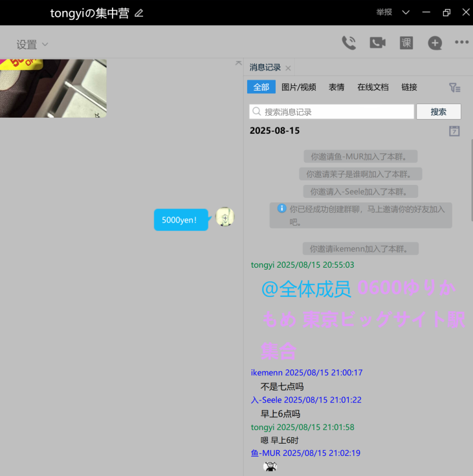Open more options ellipsis menu
The image size is (473, 476).
coord(461,42)
